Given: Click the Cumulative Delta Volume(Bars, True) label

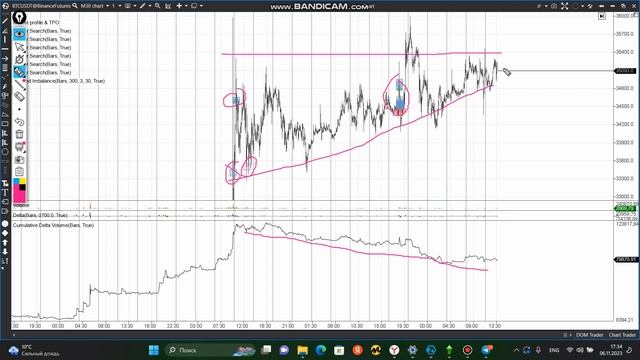Looking at the screenshot, I should pyautogui.click(x=53, y=225).
